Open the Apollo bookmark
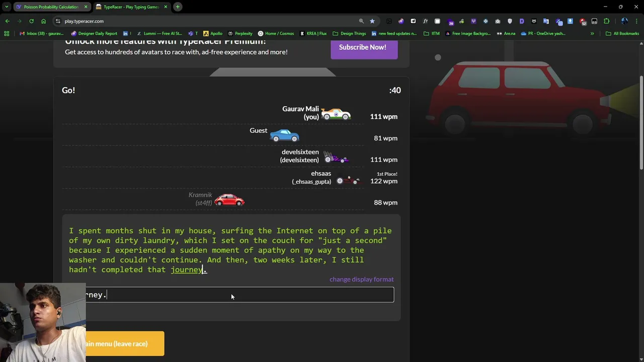The height and width of the screenshot is (362, 644). 213,34
